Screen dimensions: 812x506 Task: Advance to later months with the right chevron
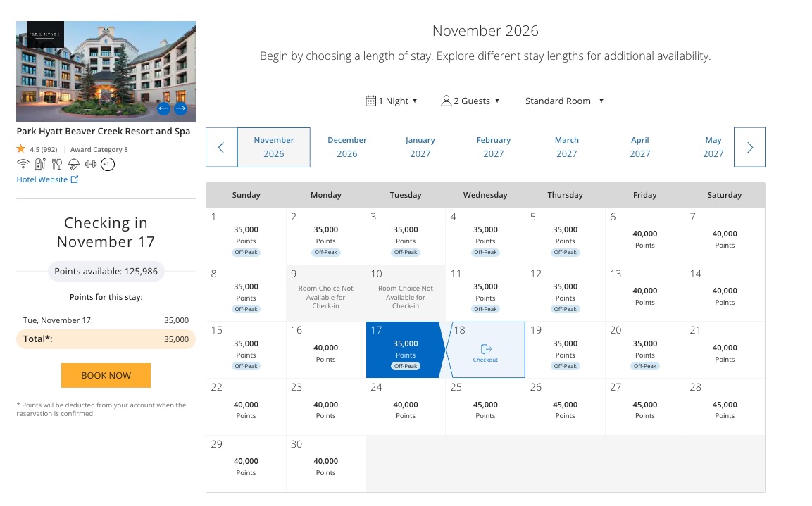749,148
